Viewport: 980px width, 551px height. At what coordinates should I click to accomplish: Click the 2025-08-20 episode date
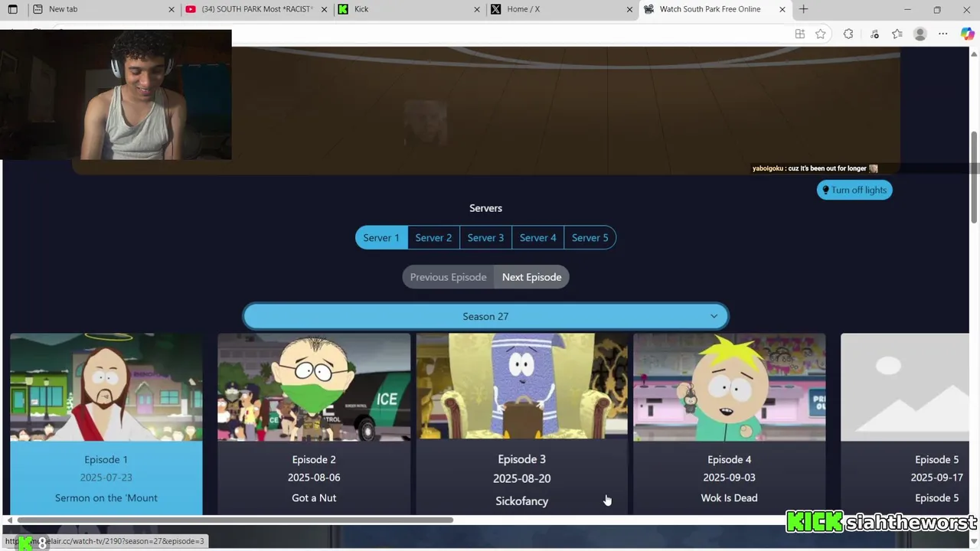pos(521,478)
